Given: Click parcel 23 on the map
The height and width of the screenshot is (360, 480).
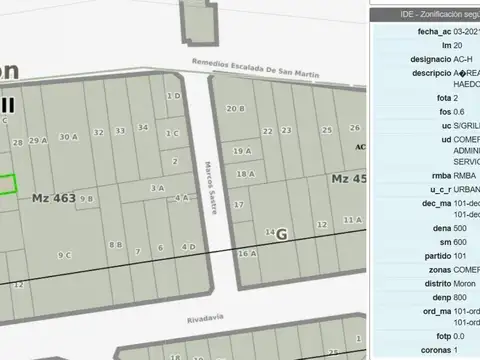Looking at the screenshot, I should click(x=286, y=130).
